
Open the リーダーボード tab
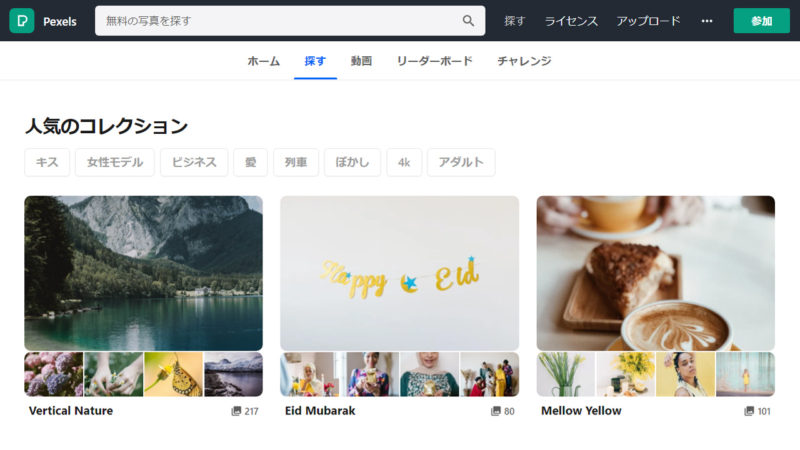pyautogui.click(x=434, y=61)
